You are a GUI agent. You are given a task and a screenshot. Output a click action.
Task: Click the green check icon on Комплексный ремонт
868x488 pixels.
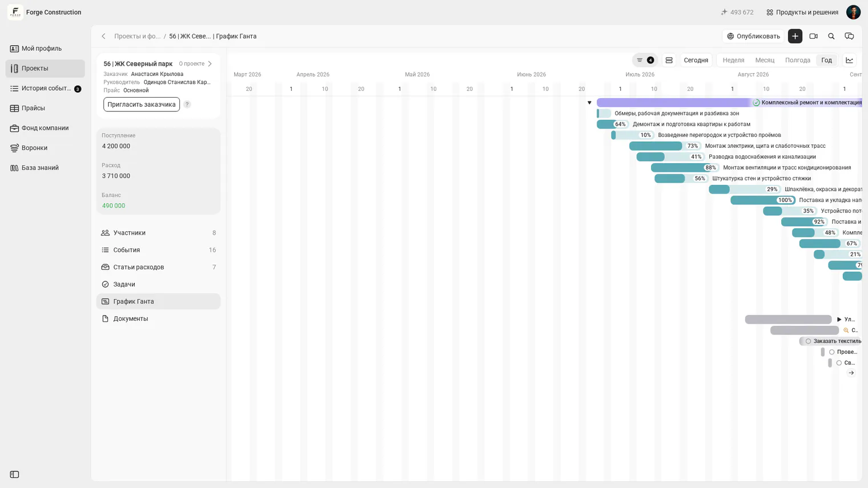pos(756,103)
